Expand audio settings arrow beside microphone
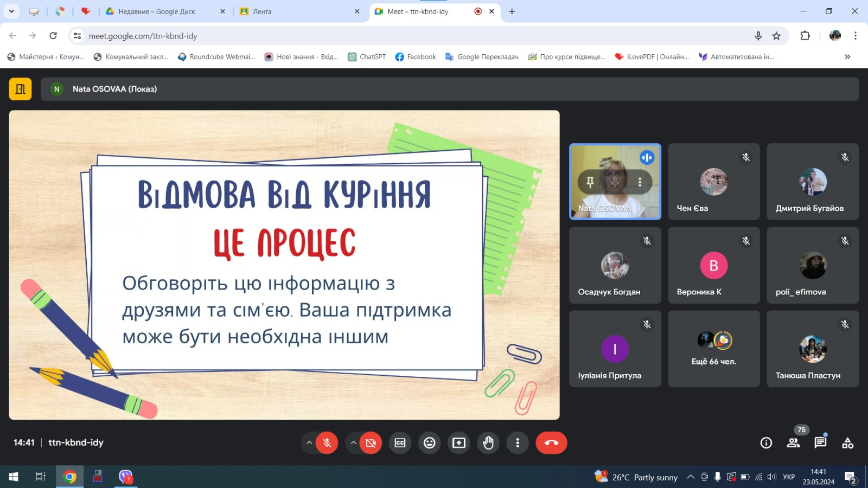Viewport: 868px width, 488px height. 309,443
